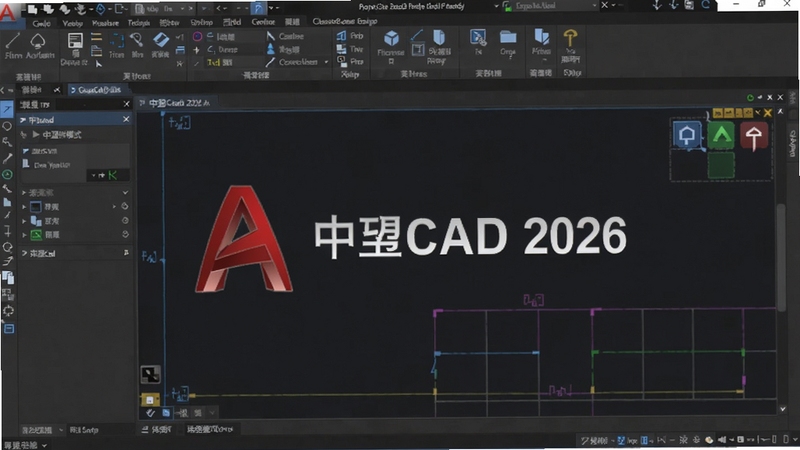The width and height of the screenshot is (800, 450).
Task: Open the dropdown at bottom of canvas toolbar
Action: pos(212,412)
